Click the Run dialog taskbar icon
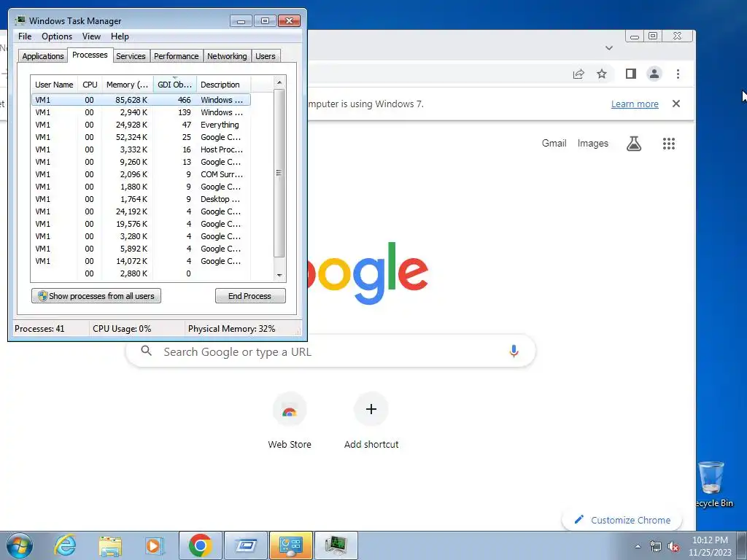Image resolution: width=747 pixels, height=560 pixels. pos(246,545)
